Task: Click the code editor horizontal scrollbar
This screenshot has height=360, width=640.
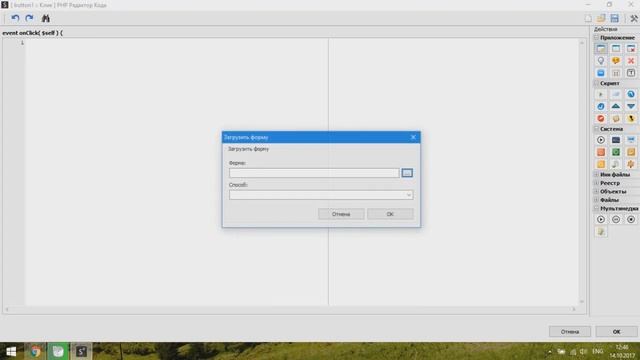Action: (290, 309)
